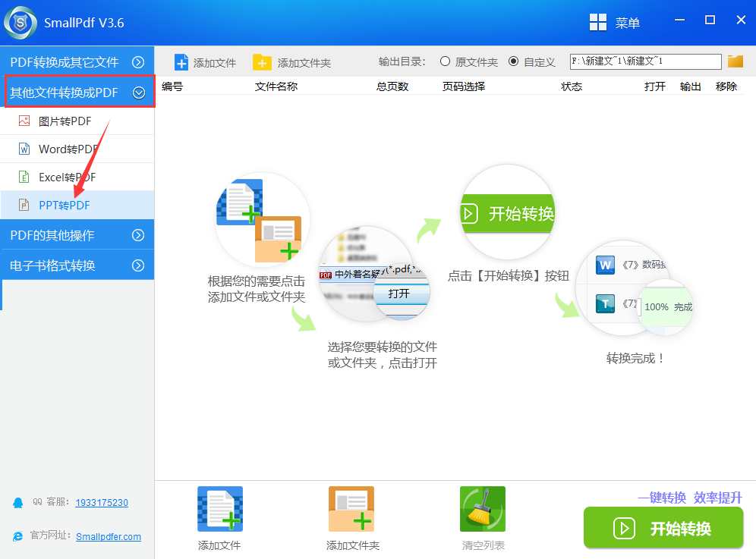Click the 输出 column header
Viewport: 756px width, 559px height.
coord(691,86)
